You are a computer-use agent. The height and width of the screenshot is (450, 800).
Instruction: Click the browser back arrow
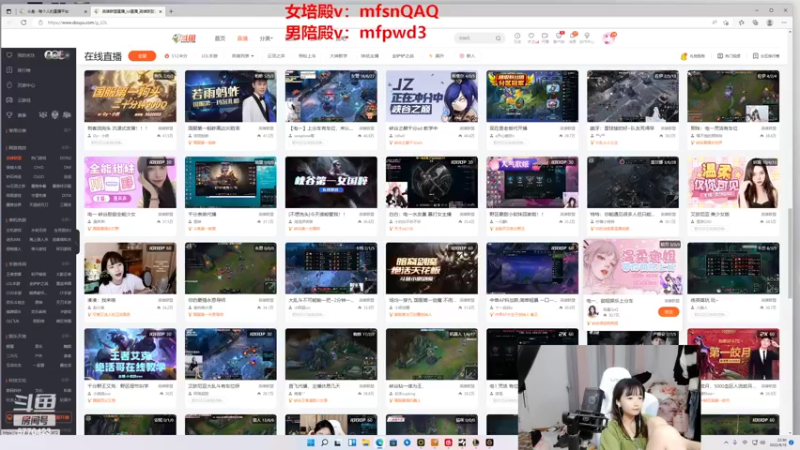click(9, 22)
